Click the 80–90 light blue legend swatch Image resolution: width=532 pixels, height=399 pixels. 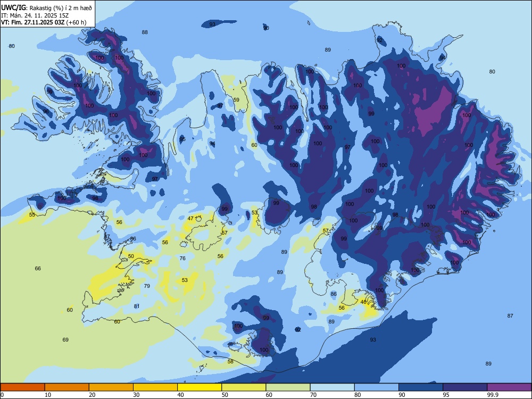(377, 387)
